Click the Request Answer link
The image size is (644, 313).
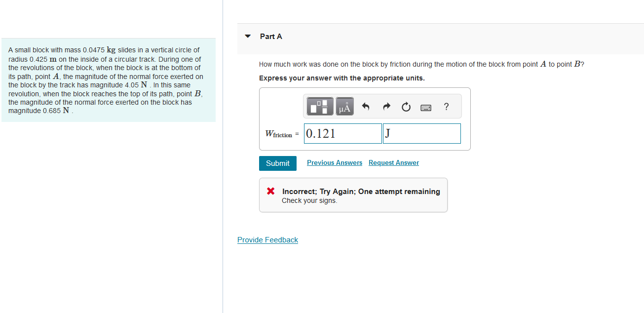click(x=394, y=163)
